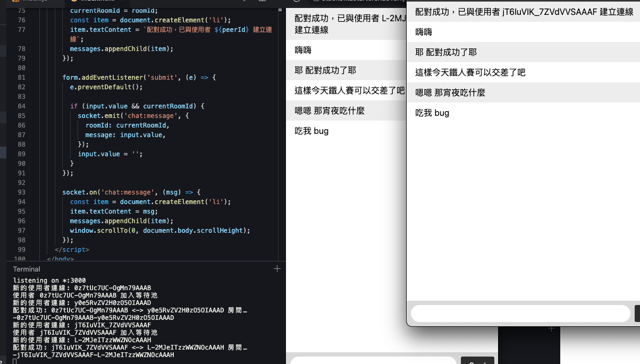The height and width of the screenshot is (364, 640).
Task: Click the plus icon beneath the front chat window
Action: [x=551, y=329]
